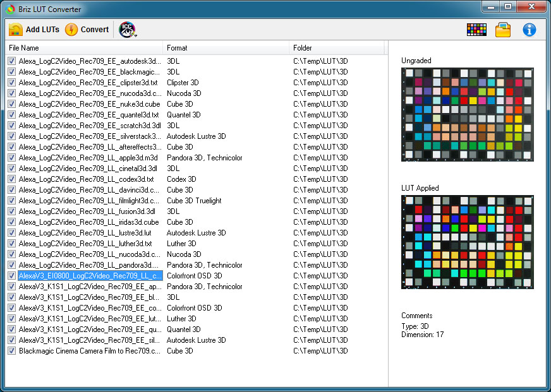
Task: Click the Clipster 3D format cell
Action: click(183, 83)
